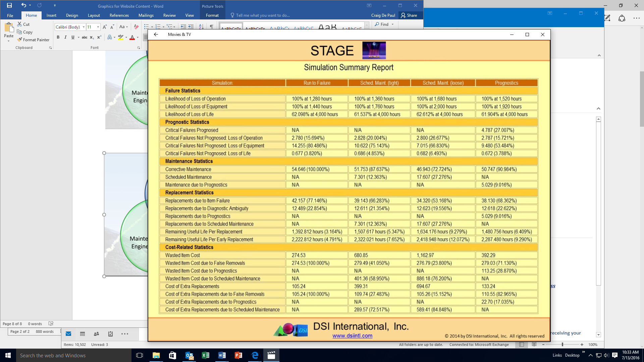Click the Clear All Formatting eraser icon
The width and height of the screenshot is (644, 362).
136,27
